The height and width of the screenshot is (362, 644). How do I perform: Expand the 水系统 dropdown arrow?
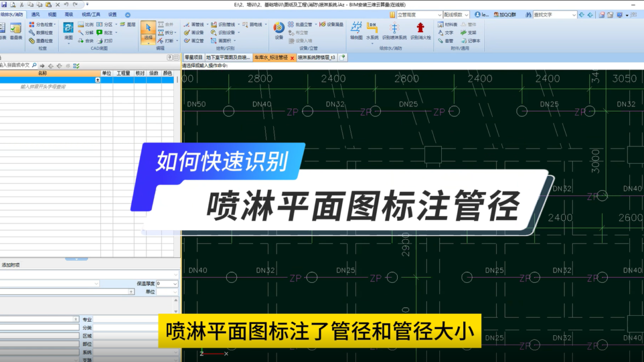click(372, 44)
